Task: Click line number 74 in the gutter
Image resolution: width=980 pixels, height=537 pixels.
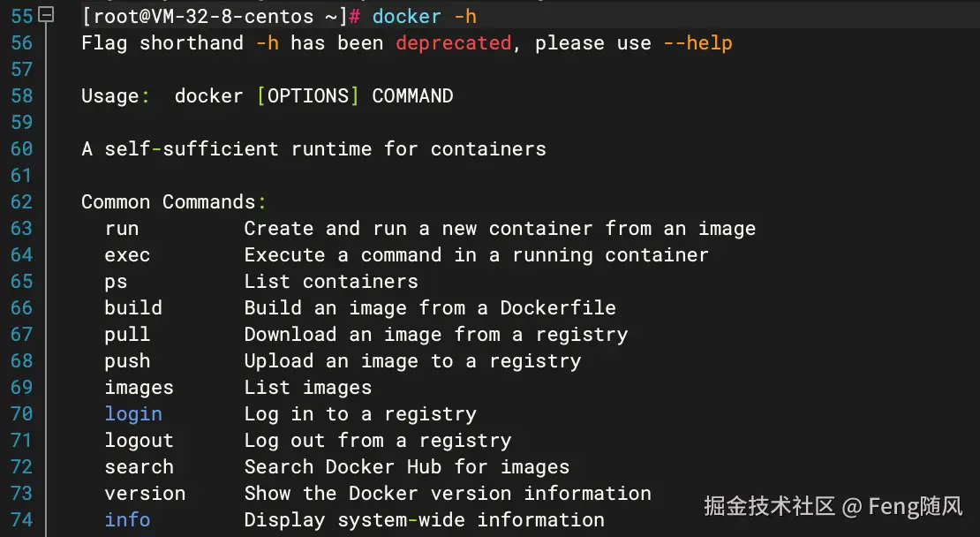Action: point(21,519)
